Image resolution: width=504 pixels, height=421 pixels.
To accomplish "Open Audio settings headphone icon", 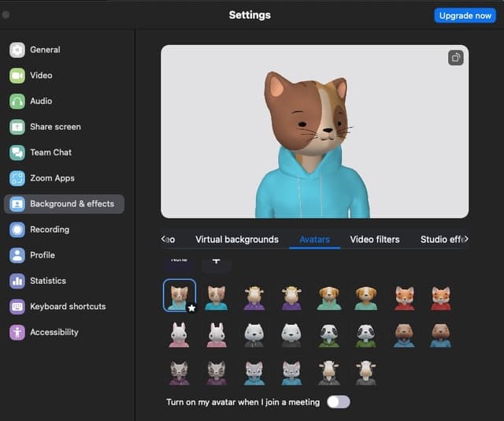I will click(17, 101).
